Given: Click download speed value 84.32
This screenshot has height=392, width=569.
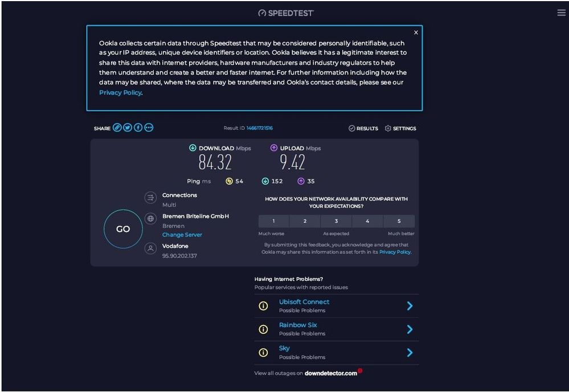Looking at the screenshot, I should pyautogui.click(x=215, y=162).
